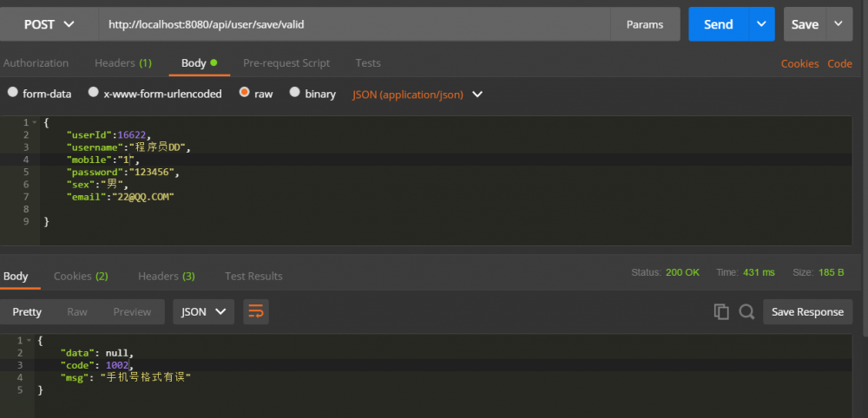This screenshot has width=868, height=418.
Task: Switch to the Pre-request Script tab
Action: point(286,63)
